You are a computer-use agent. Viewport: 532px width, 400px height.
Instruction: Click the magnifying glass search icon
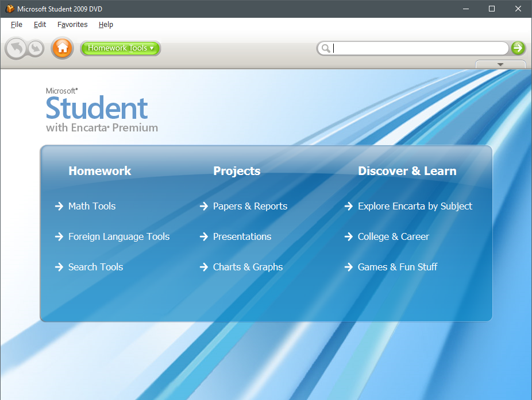pos(326,48)
